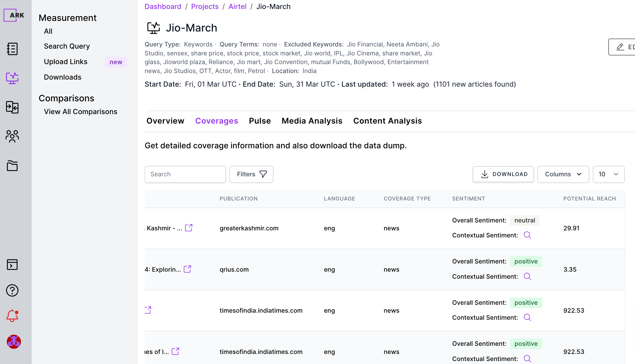Select the positive sentiment badge for qrius.com

pos(526,261)
